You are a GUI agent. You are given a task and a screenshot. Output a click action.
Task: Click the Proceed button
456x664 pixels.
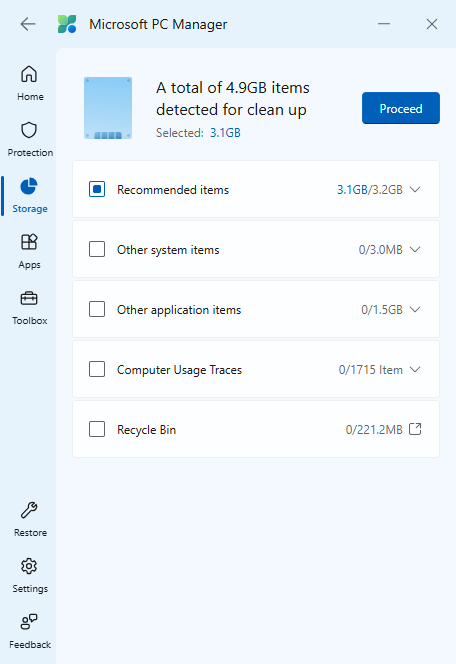click(x=401, y=108)
